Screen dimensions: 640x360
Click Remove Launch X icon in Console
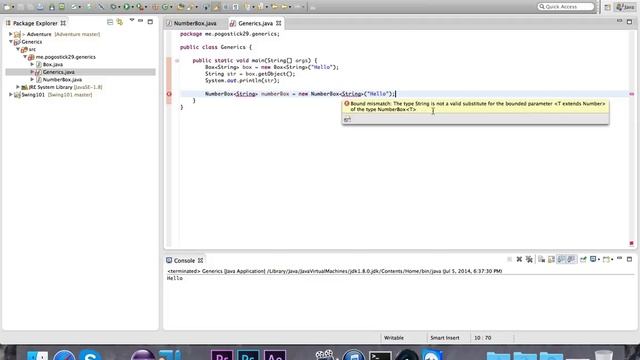pyautogui.click(x=519, y=259)
